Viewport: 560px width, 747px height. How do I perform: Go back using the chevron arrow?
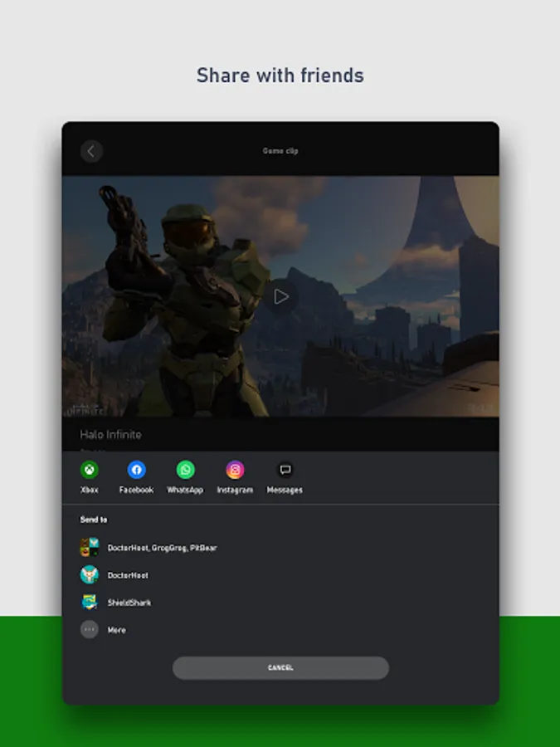pyautogui.click(x=91, y=151)
